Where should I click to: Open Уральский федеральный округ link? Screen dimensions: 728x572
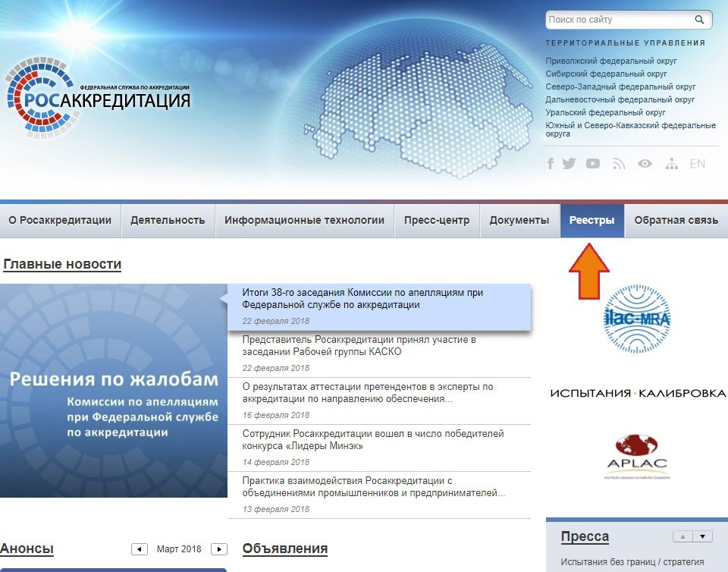(605, 113)
